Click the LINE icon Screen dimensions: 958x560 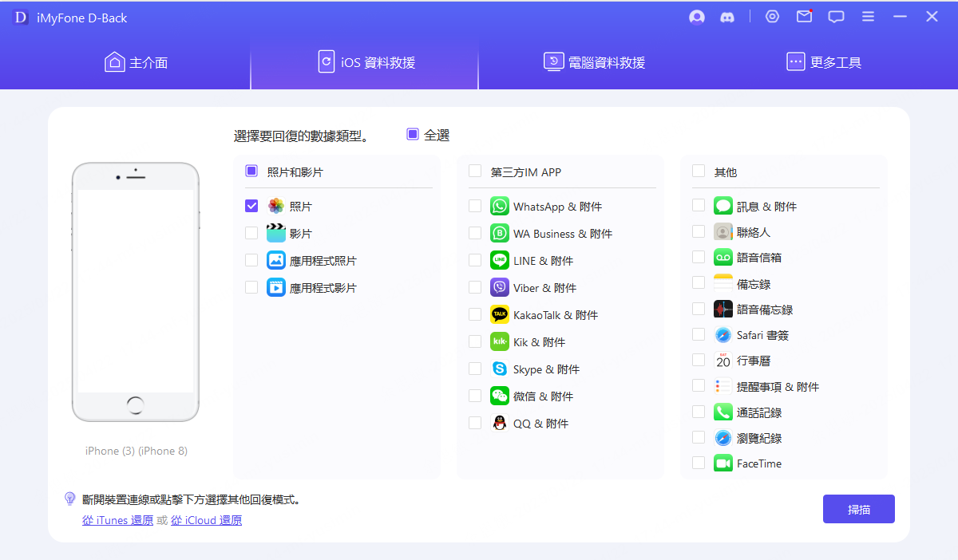(x=500, y=260)
